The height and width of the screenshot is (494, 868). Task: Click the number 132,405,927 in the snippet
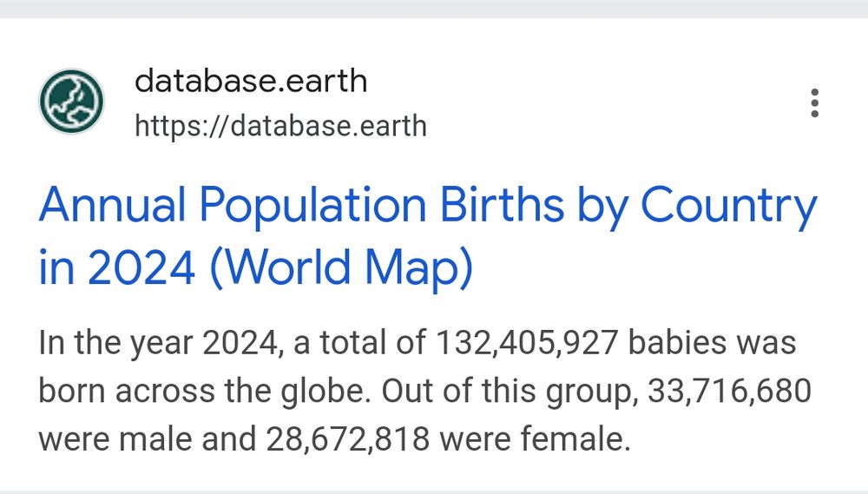coord(527,343)
